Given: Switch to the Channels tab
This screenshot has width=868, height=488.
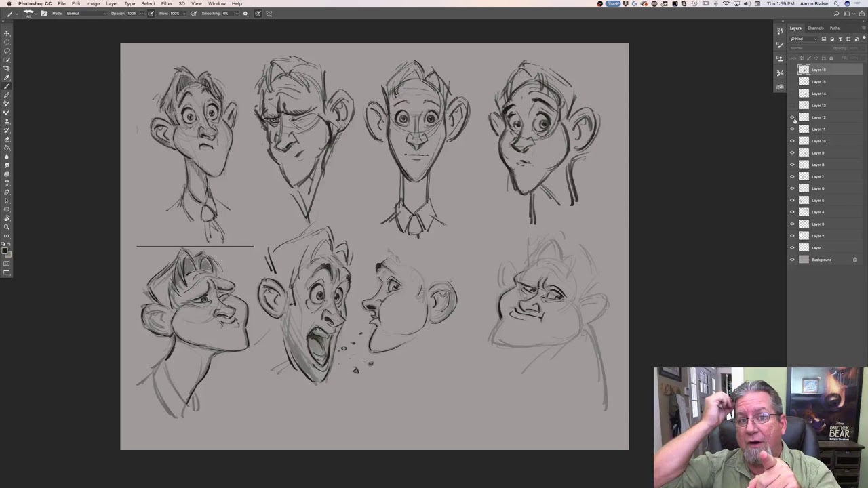Looking at the screenshot, I should pyautogui.click(x=815, y=28).
